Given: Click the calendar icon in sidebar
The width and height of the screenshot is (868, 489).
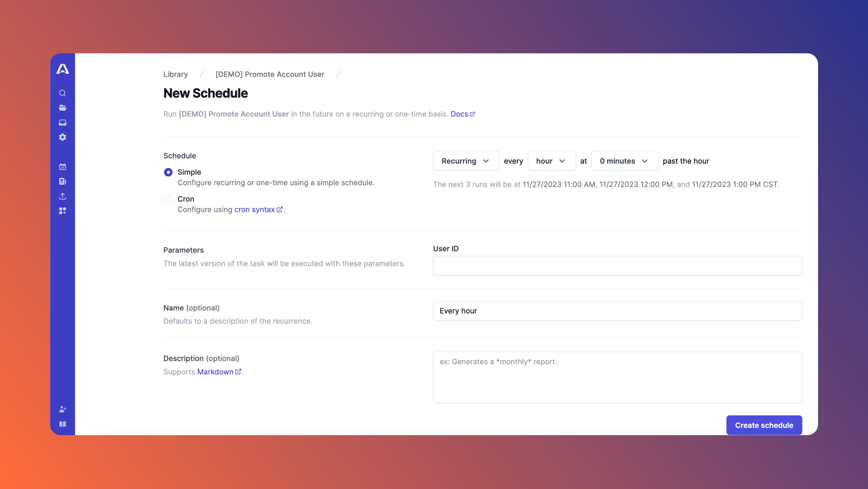Looking at the screenshot, I should (62, 167).
